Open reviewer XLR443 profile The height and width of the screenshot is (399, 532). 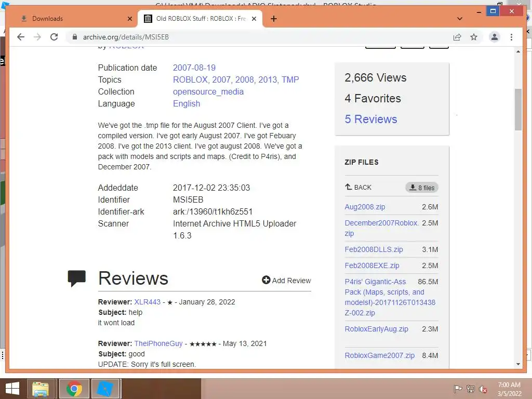147,302
